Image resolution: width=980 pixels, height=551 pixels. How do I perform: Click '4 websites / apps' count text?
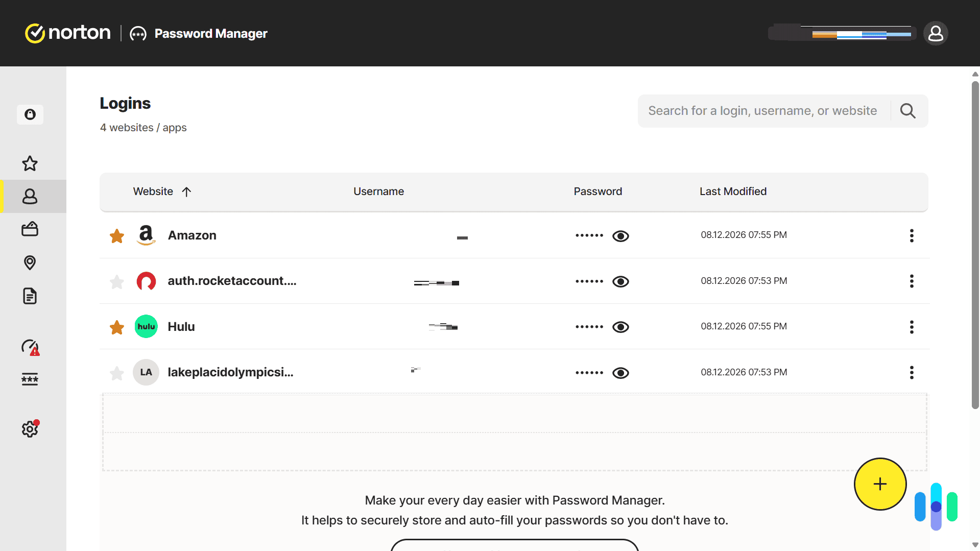(144, 128)
